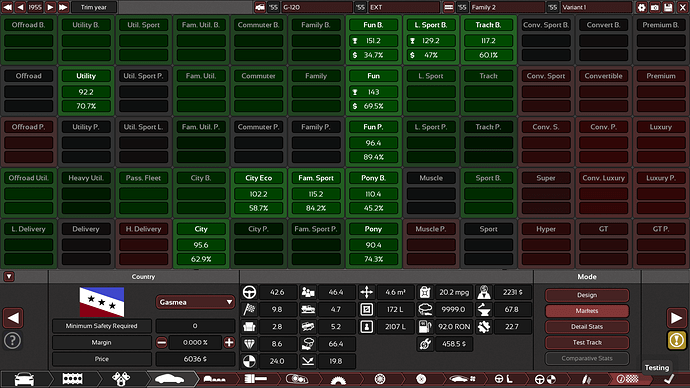
Task: Select the Fun B. market tile
Action: pos(374,40)
